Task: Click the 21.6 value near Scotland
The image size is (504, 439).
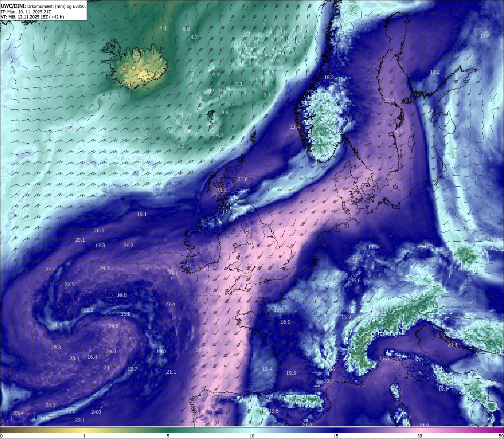Action: 243,180
